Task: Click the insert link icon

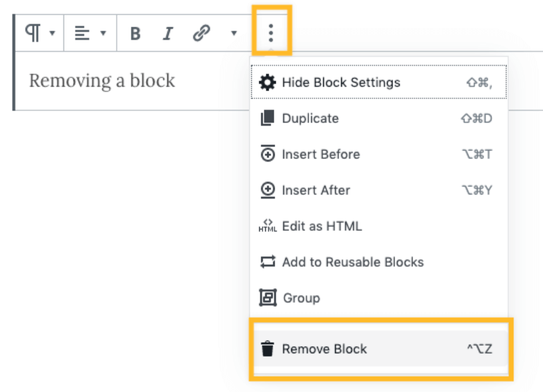Action: (x=202, y=33)
